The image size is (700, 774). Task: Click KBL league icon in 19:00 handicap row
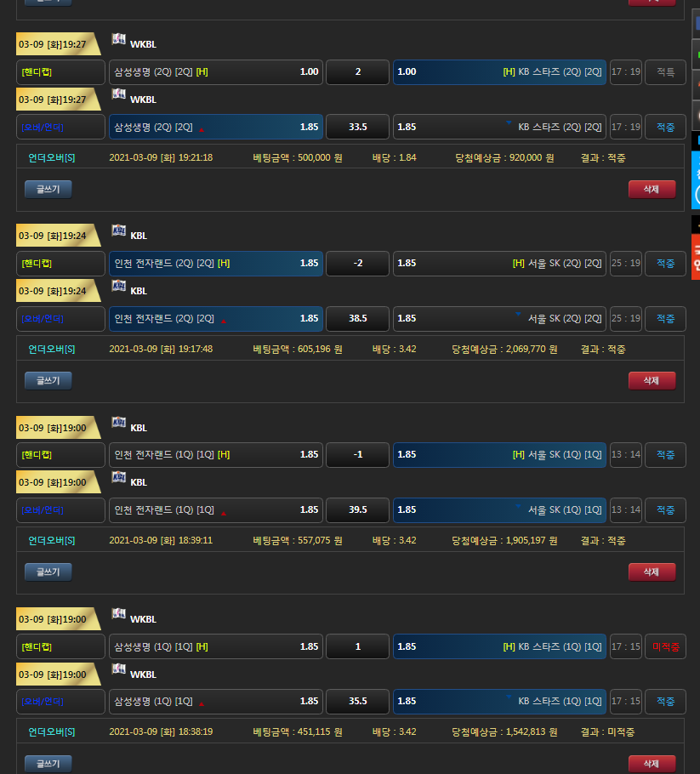[118, 424]
